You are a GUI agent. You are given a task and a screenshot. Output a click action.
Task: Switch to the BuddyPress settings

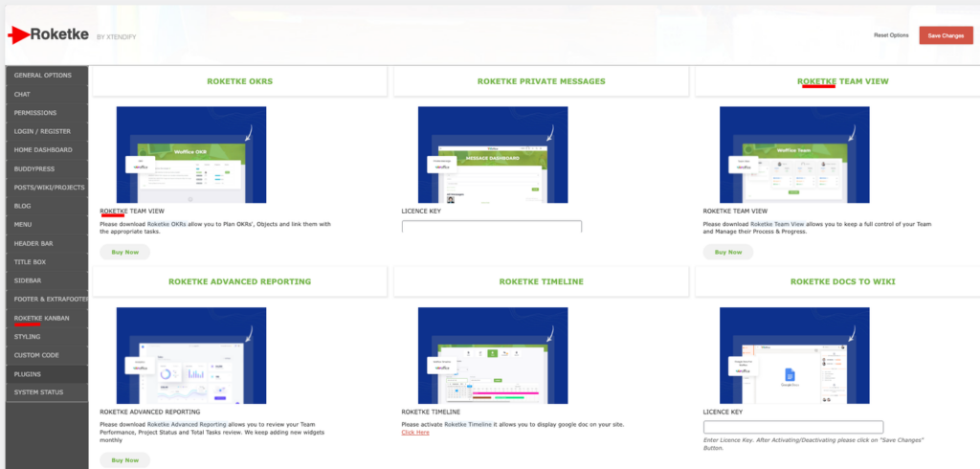[x=33, y=168]
